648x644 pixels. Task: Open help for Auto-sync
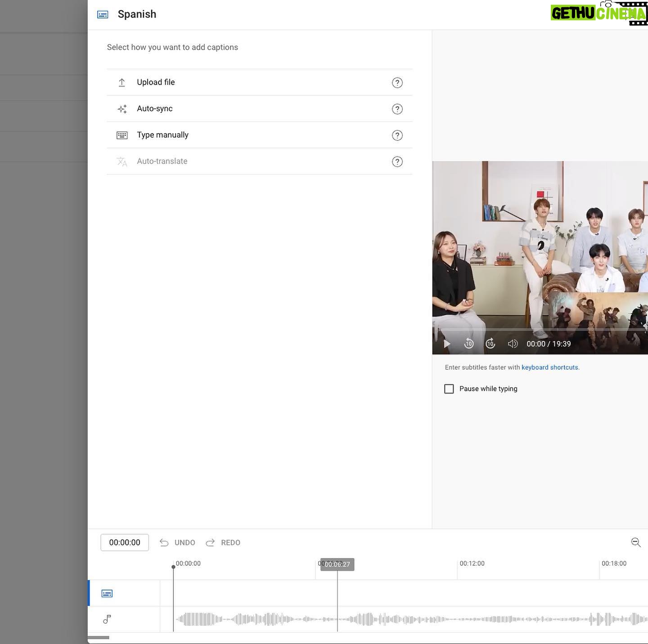(x=397, y=109)
